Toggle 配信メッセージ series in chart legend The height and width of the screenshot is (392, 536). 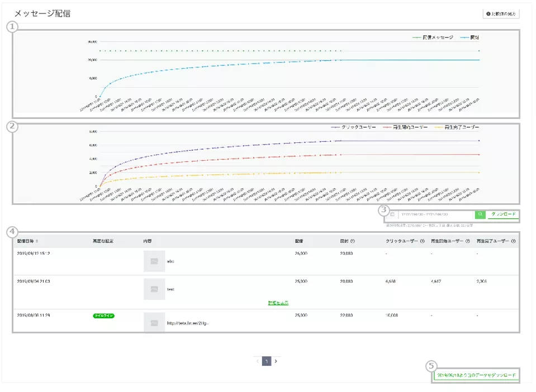tap(433, 37)
